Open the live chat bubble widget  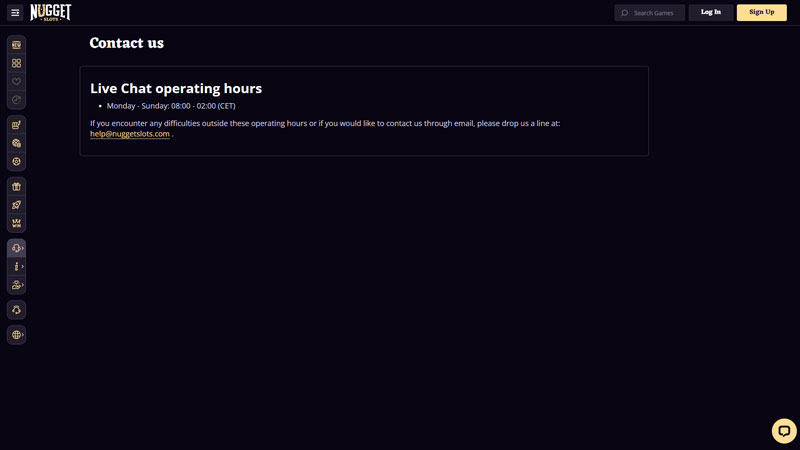[784, 431]
